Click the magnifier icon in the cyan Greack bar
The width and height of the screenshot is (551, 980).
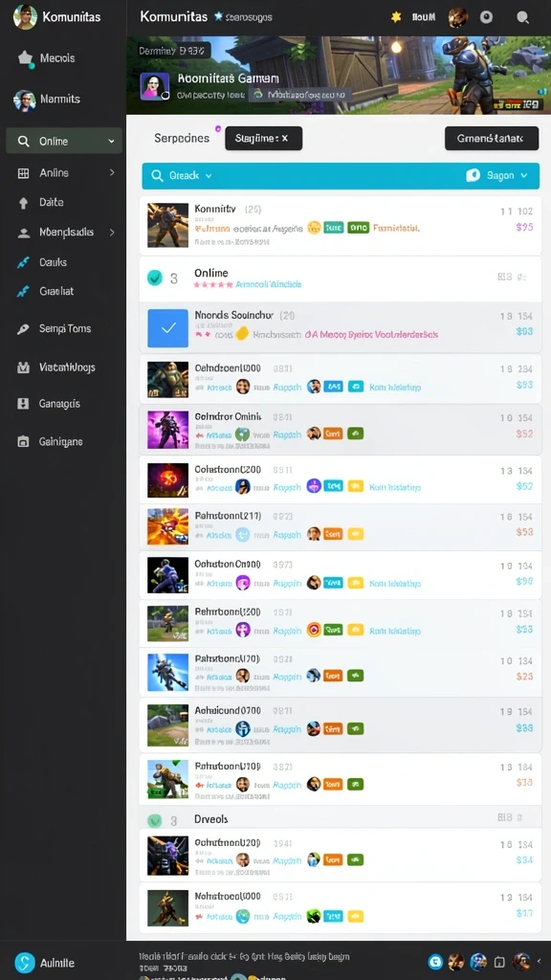tap(158, 176)
